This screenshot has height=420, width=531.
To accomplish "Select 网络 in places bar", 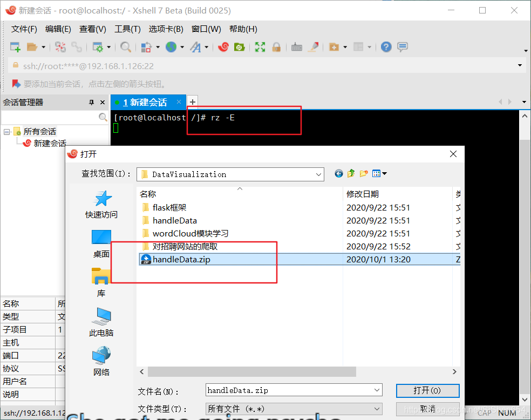I will (101, 361).
